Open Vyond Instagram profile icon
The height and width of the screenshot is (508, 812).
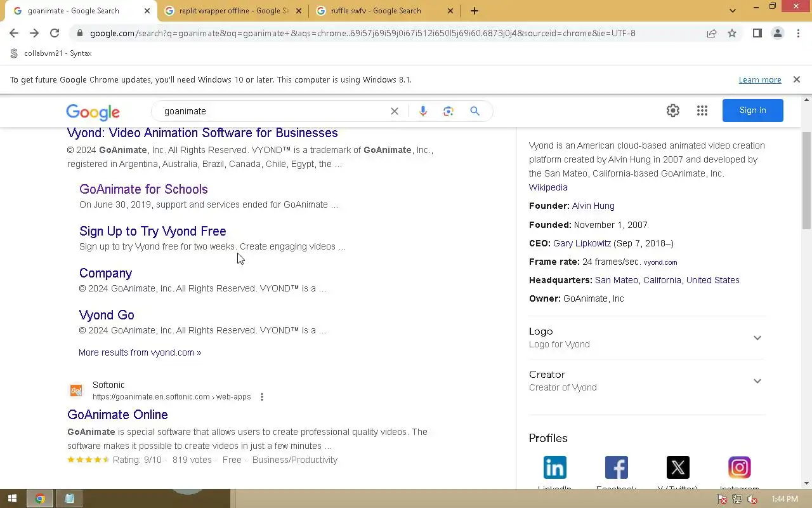point(740,467)
